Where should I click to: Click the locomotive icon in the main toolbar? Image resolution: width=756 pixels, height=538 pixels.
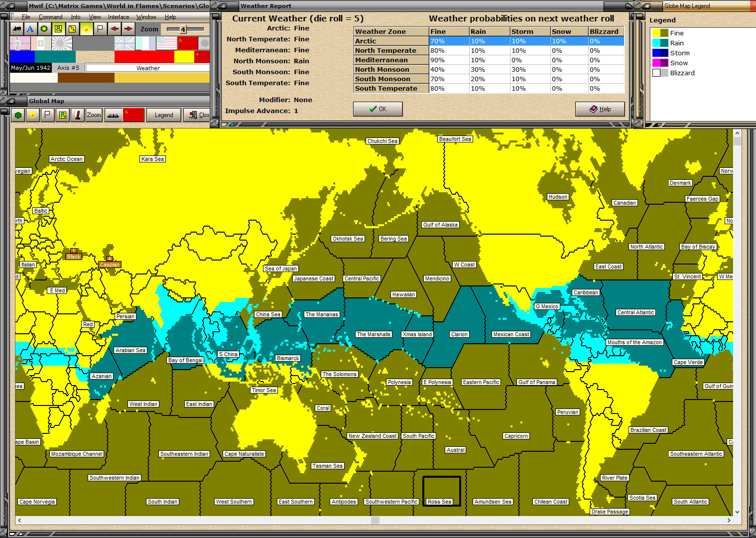pos(17,29)
